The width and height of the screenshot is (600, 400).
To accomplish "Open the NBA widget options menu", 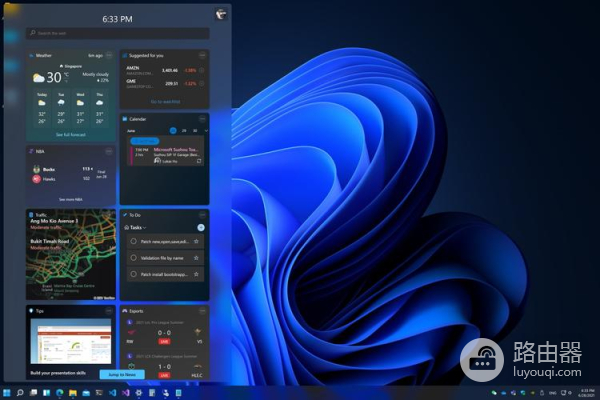I will pos(109,151).
